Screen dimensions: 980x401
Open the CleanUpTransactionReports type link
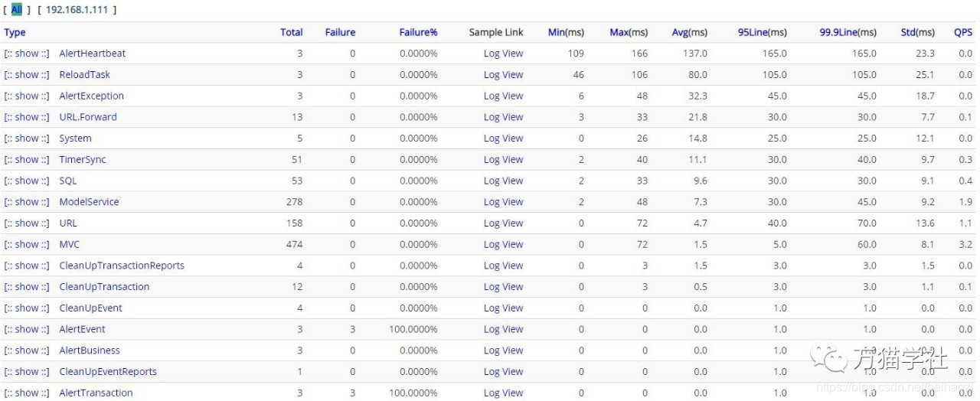click(x=122, y=266)
